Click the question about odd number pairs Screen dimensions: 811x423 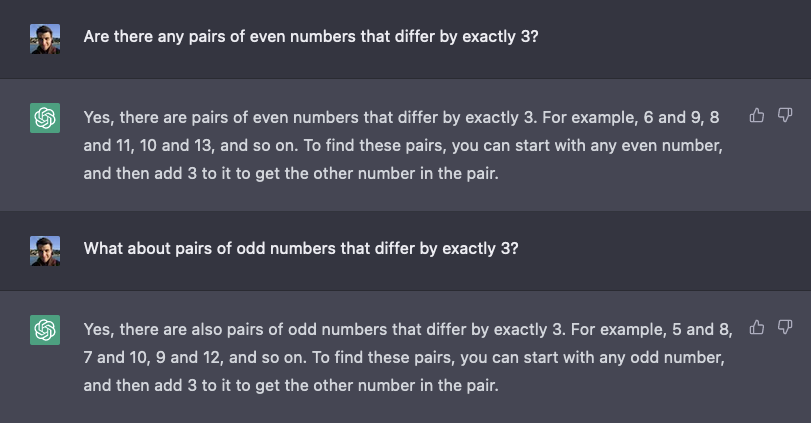301,248
